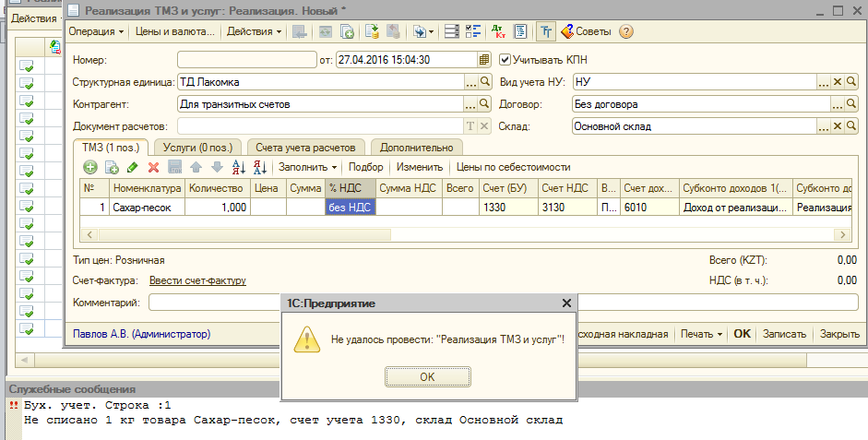Click the finish editing disk icon
868x440 pixels.
pos(175,167)
